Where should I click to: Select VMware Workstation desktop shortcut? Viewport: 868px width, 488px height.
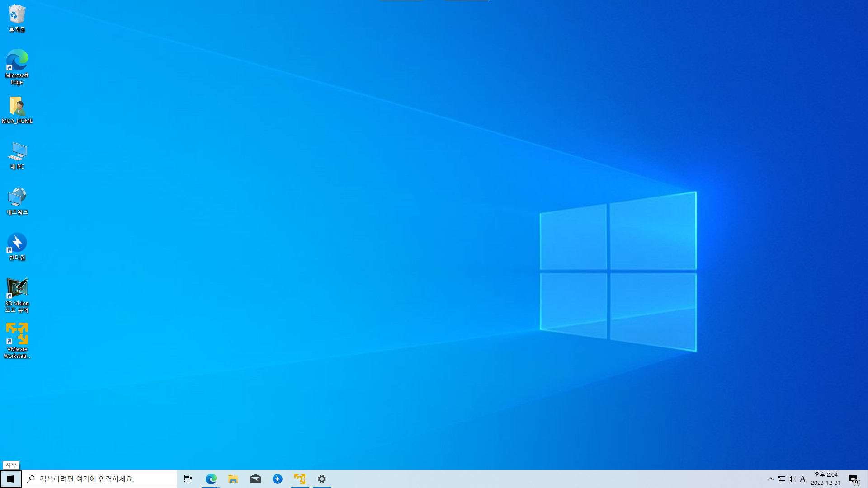[17, 340]
